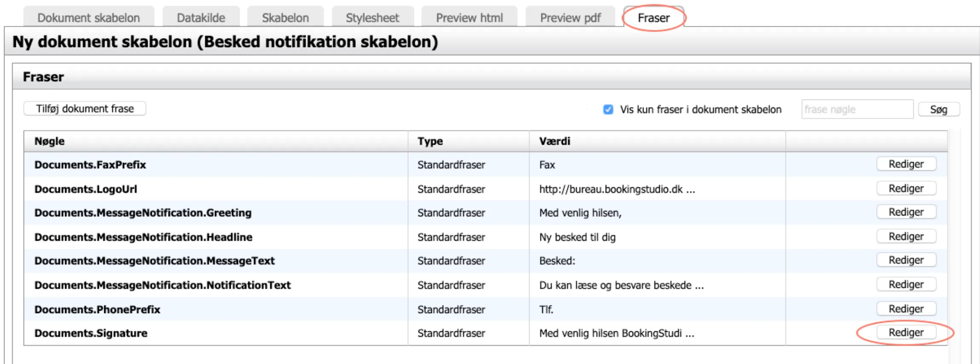Switch to the Datakilde tab
The image size is (980, 364).
click(201, 17)
